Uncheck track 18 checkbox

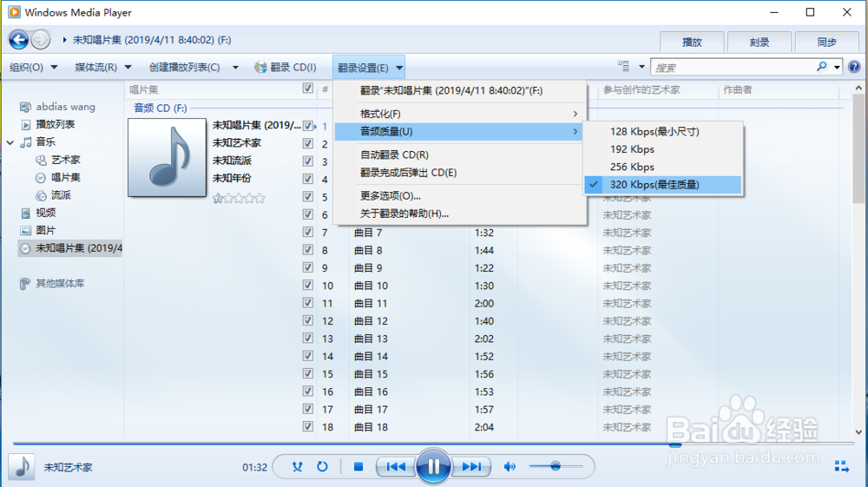point(308,427)
